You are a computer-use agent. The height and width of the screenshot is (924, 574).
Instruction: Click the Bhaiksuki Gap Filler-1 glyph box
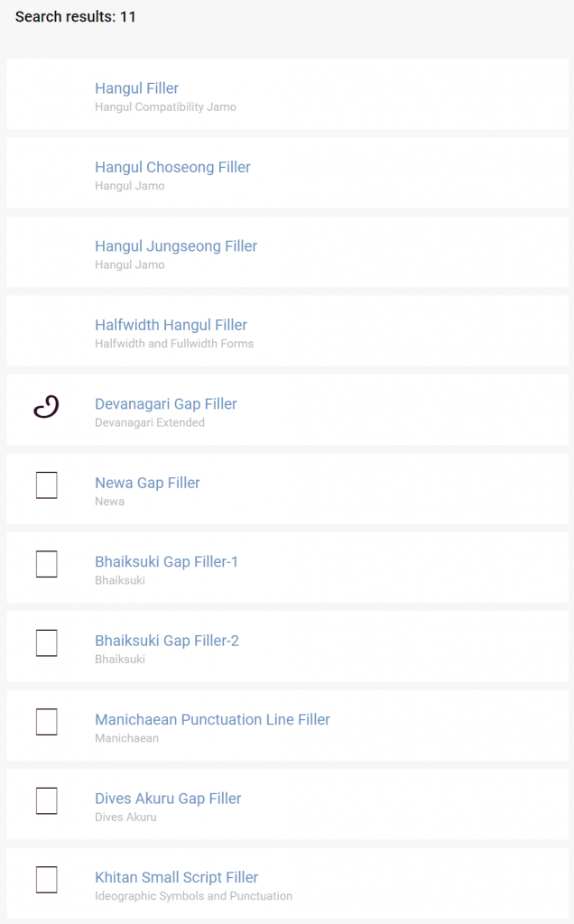click(46, 565)
